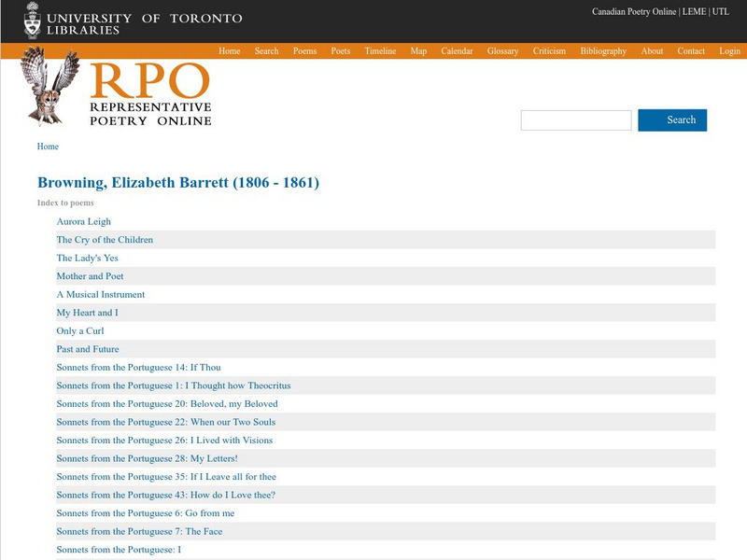
Task: Click the University of Toronto Libraries crest logo
Action: (33, 21)
